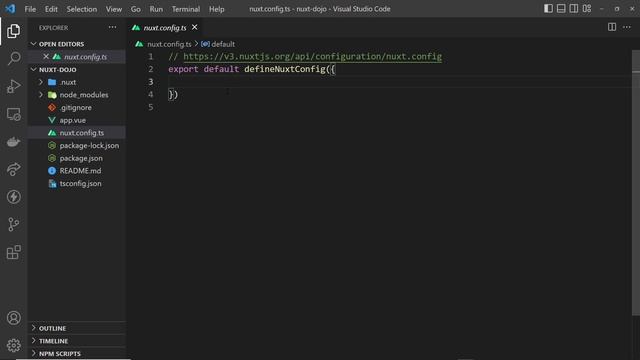This screenshot has width=640, height=360.
Task: Expand the node_modules folder
Action: tap(77, 95)
